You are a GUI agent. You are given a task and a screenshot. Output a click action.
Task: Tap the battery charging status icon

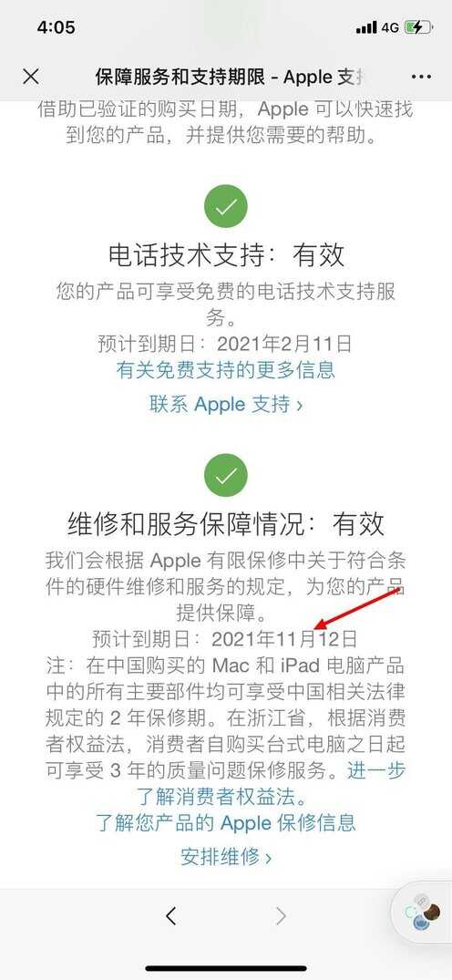(417, 27)
